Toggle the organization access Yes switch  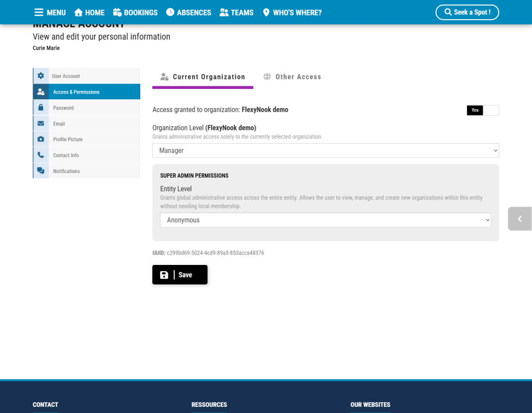[483, 110]
